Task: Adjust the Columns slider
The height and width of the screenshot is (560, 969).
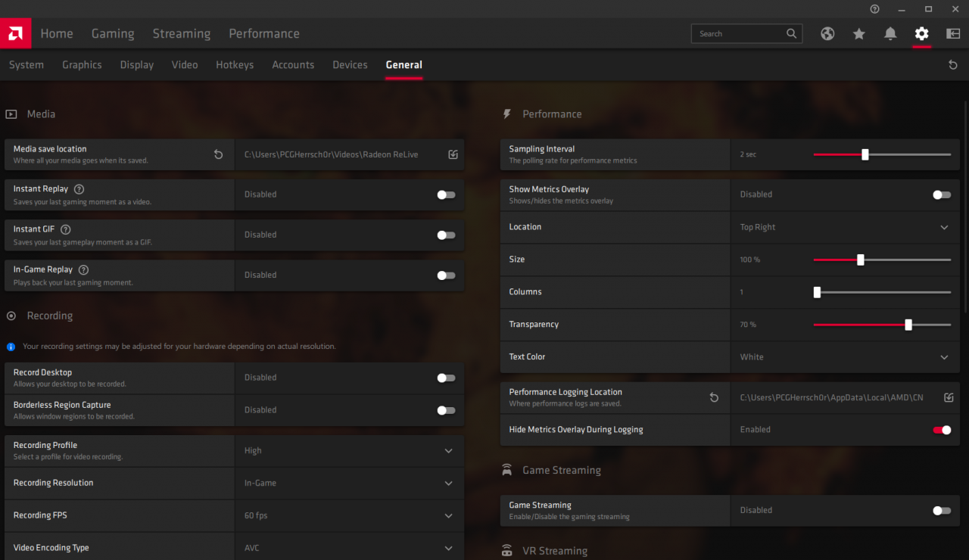Action: pyautogui.click(x=882, y=292)
